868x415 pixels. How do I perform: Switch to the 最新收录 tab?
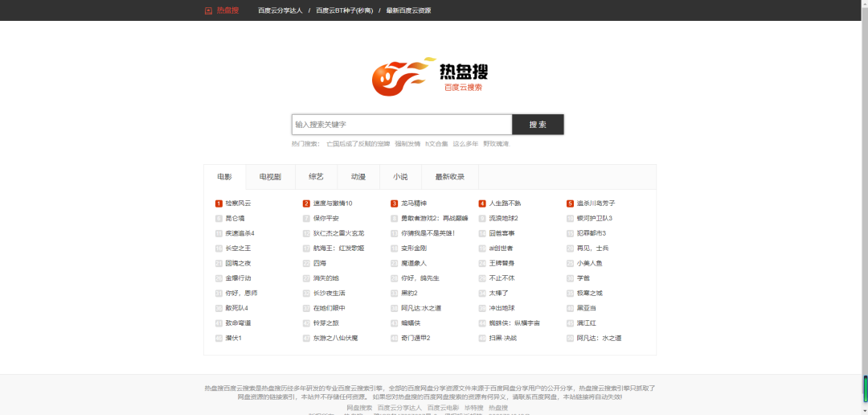point(449,177)
